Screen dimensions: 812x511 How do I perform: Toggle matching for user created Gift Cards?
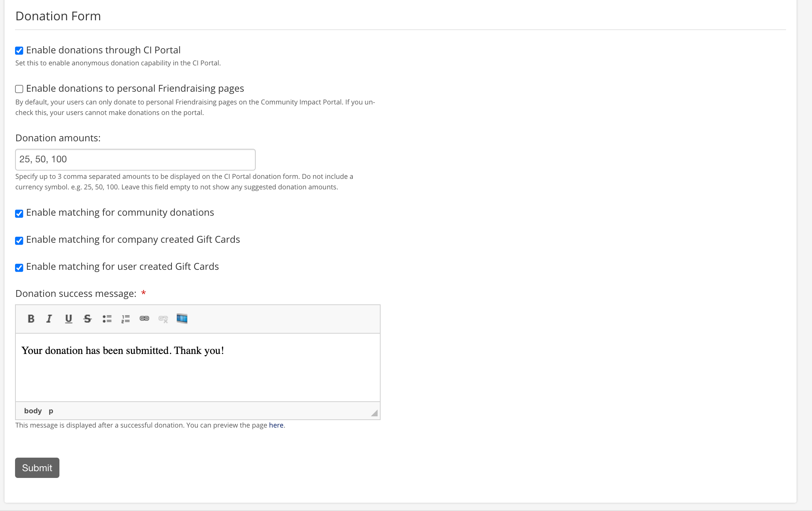pos(19,268)
